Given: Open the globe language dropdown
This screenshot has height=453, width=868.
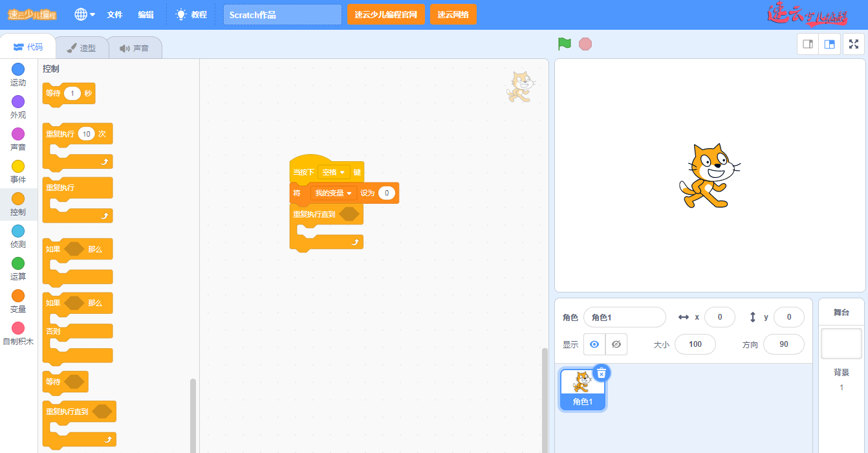Looking at the screenshot, I should [x=84, y=14].
